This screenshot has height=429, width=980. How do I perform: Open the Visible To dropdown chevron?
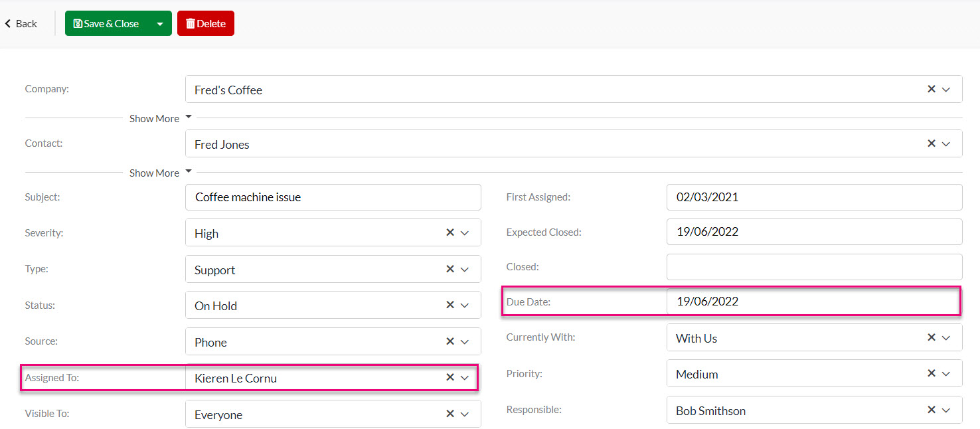pos(465,414)
